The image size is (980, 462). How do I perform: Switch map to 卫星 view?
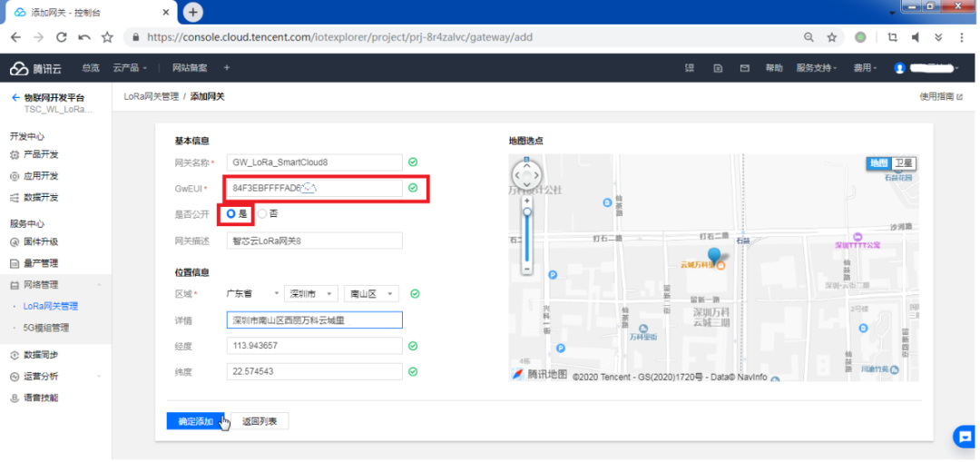pyautogui.click(x=903, y=163)
